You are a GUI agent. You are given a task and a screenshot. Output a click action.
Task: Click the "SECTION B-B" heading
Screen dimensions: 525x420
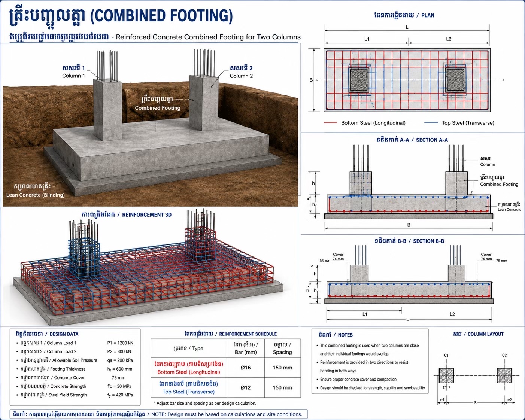click(428, 241)
